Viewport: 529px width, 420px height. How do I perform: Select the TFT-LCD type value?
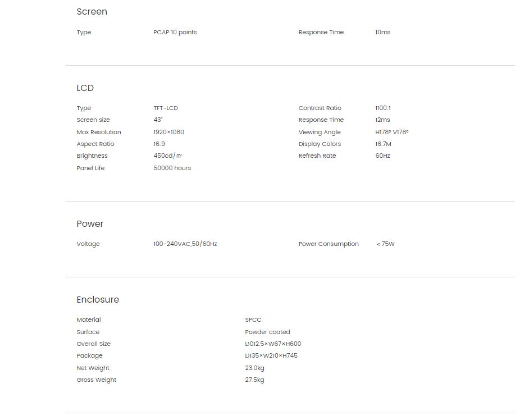point(166,108)
